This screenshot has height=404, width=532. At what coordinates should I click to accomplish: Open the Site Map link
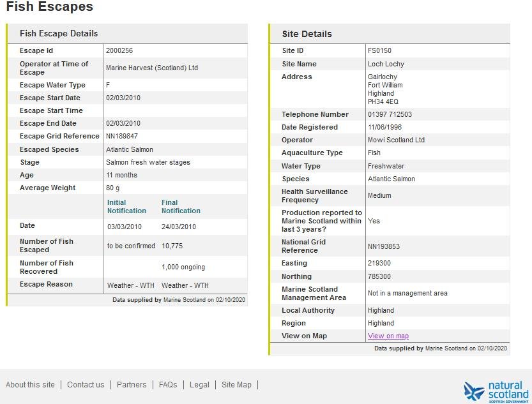coord(236,385)
